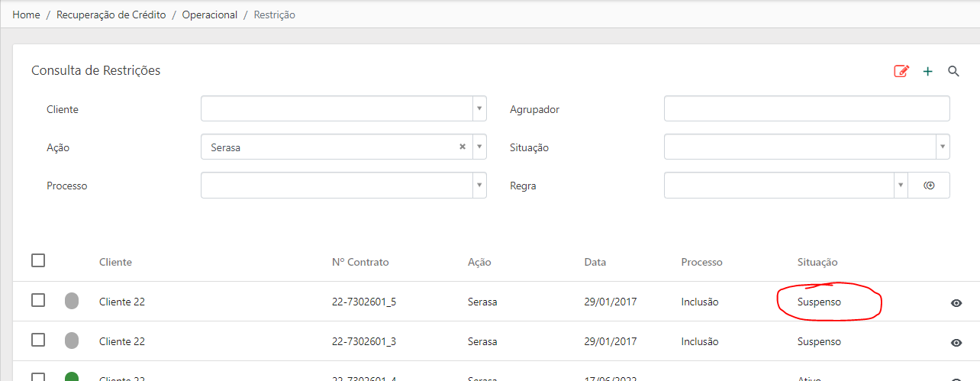
Task: Click inside the Regra combo box field
Action: (x=779, y=185)
